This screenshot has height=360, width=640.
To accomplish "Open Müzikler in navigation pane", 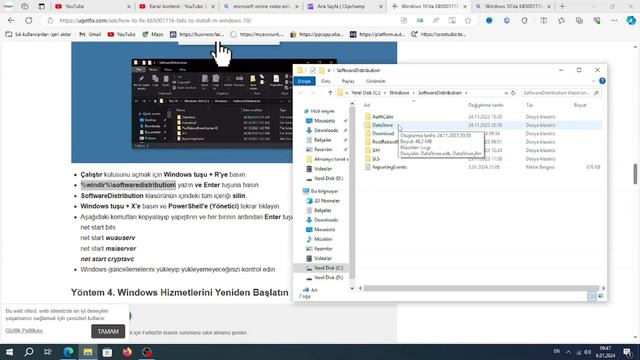I will (323, 239).
